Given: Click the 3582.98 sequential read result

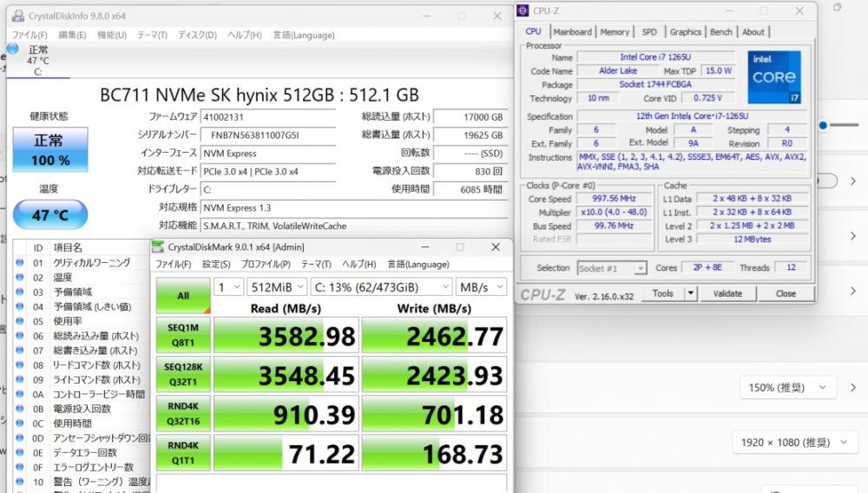Looking at the screenshot, I should 286,335.
